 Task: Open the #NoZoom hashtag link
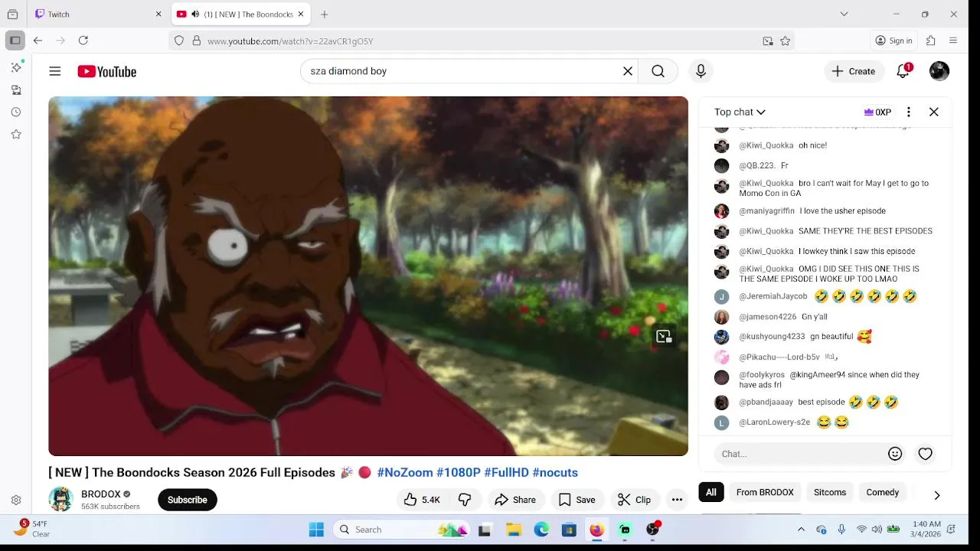405,472
